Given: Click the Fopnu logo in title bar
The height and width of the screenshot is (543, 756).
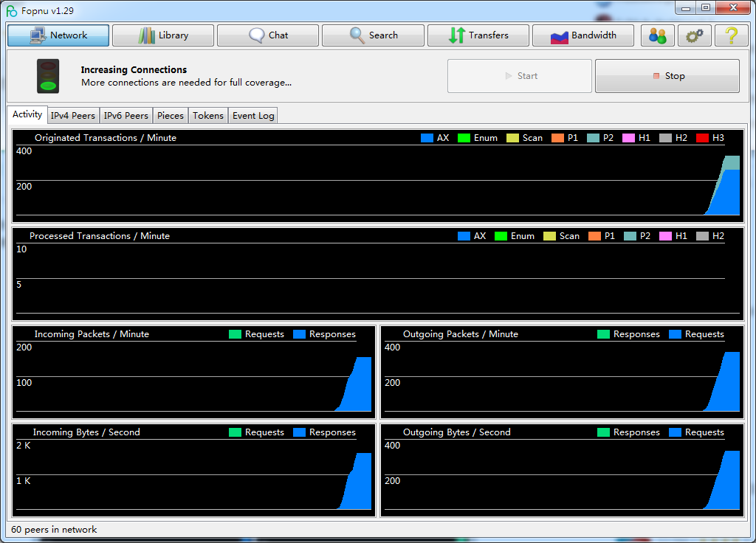Looking at the screenshot, I should 12,10.
